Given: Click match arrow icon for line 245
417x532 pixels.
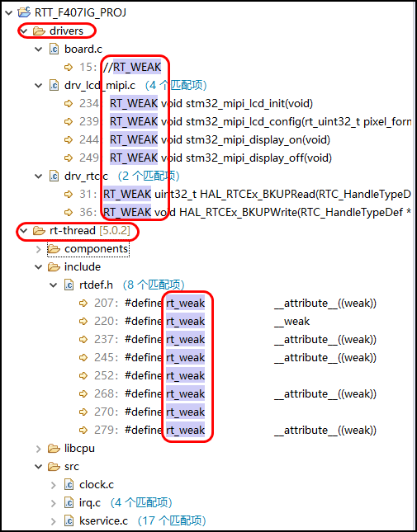Looking at the screenshot, I should coord(84,358).
